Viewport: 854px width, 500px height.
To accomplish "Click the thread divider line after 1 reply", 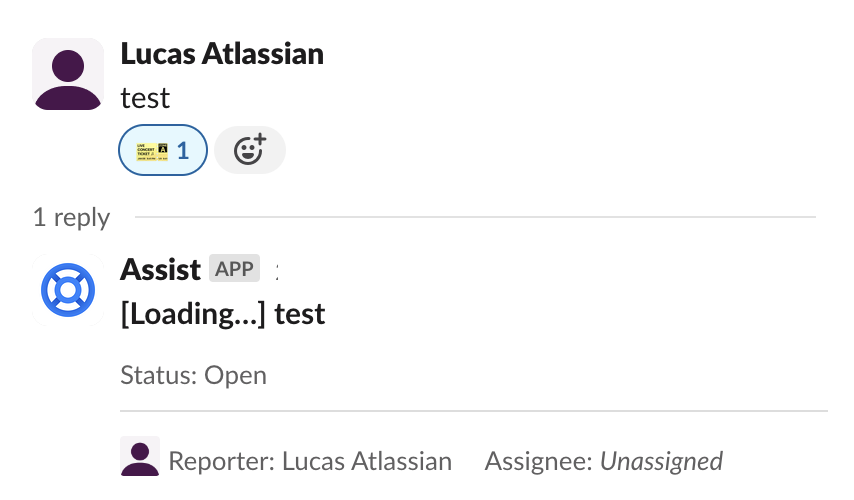I will pyautogui.click(x=475, y=217).
